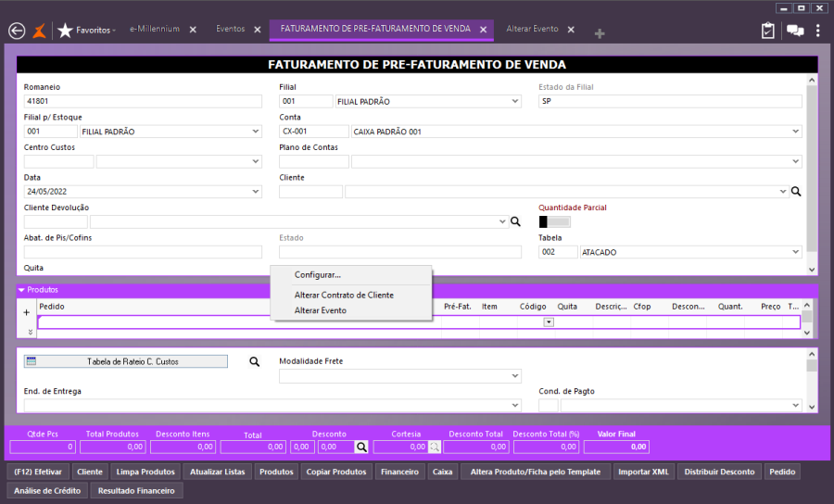Open the Resultado Financeiro button
Viewport: 834px width, 504px height.
(x=136, y=491)
